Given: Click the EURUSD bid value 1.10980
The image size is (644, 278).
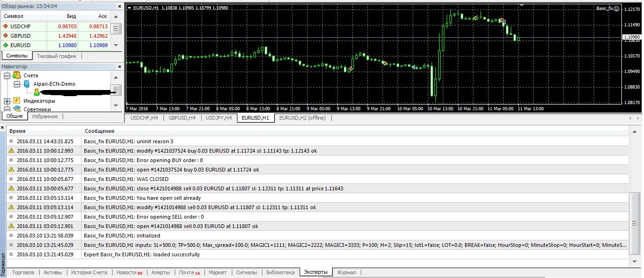Looking at the screenshot, I should (67, 45).
